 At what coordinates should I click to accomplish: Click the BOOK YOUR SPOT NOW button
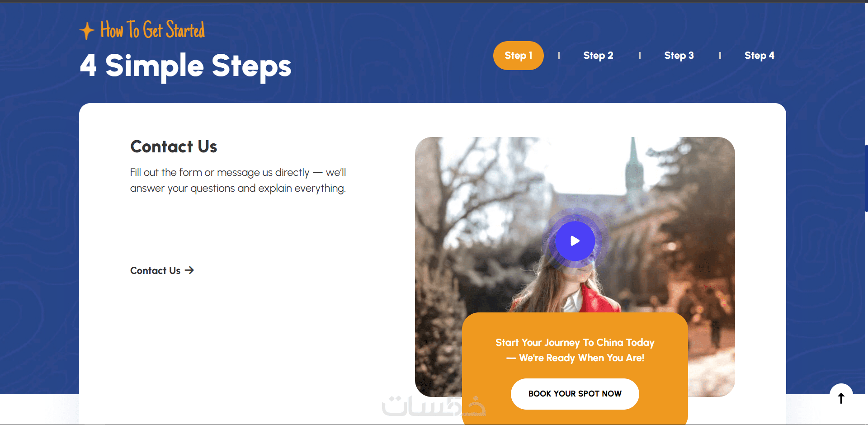point(575,394)
